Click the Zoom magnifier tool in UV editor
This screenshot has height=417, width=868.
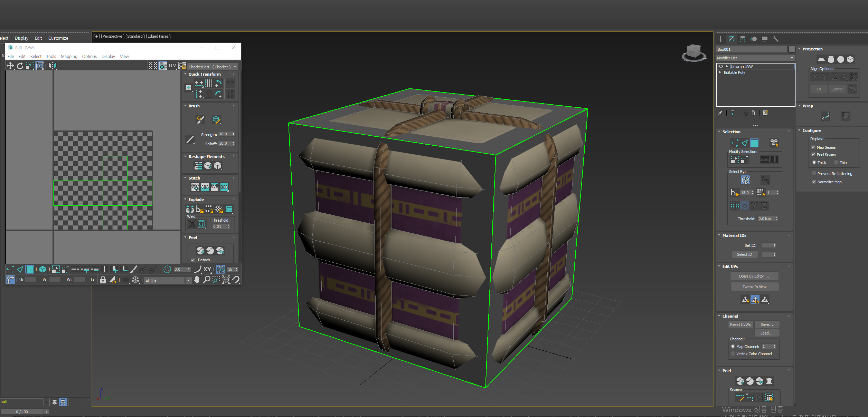206,280
